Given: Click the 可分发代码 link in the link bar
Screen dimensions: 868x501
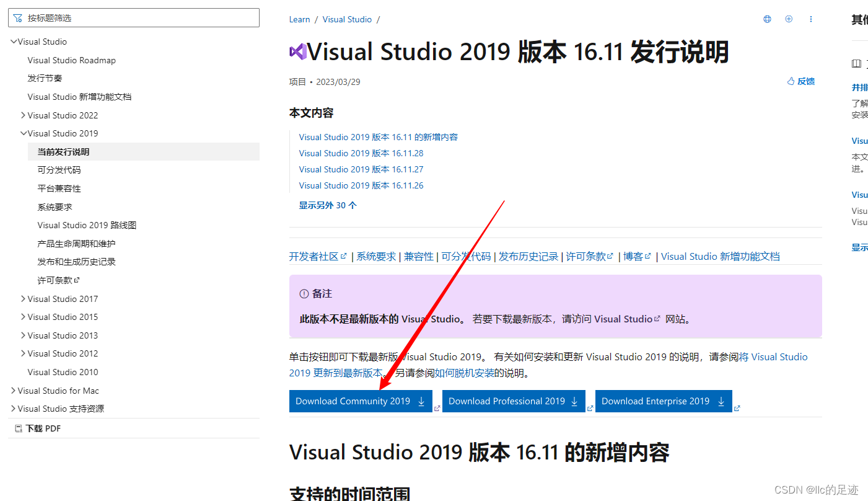Looking at the screenshot, I should pos(466,256).
